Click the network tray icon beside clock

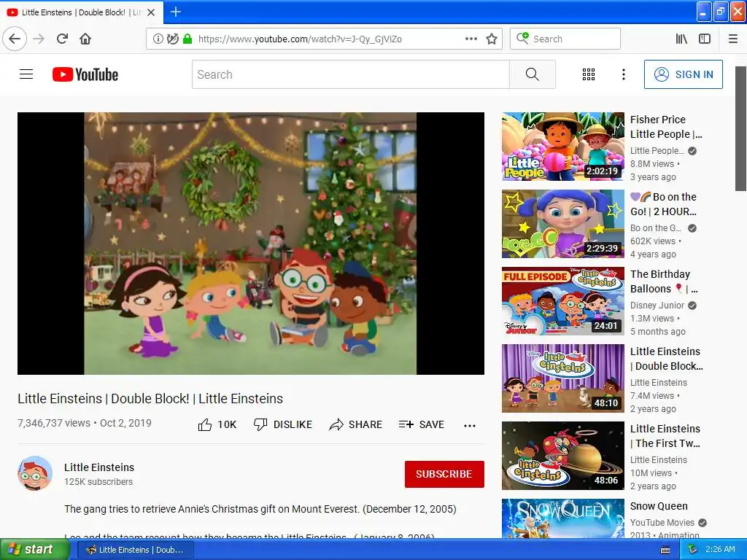(x=692, y=550)
